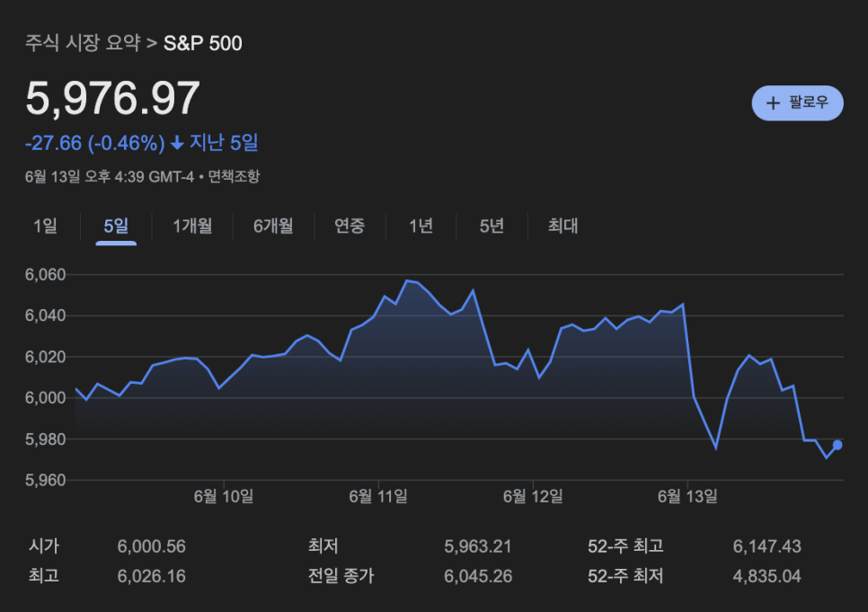Click the 최고 label in the stats table
This screenshot has width=868, height=612.
point(44,576)
